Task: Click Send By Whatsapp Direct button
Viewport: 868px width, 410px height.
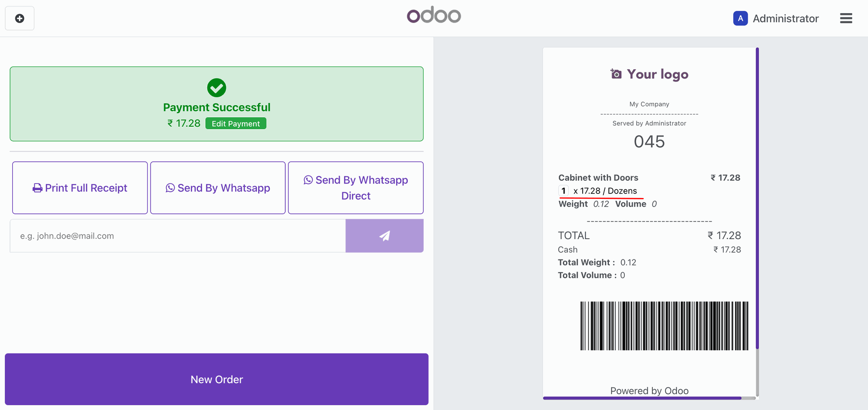Action: tap(356, 188)
